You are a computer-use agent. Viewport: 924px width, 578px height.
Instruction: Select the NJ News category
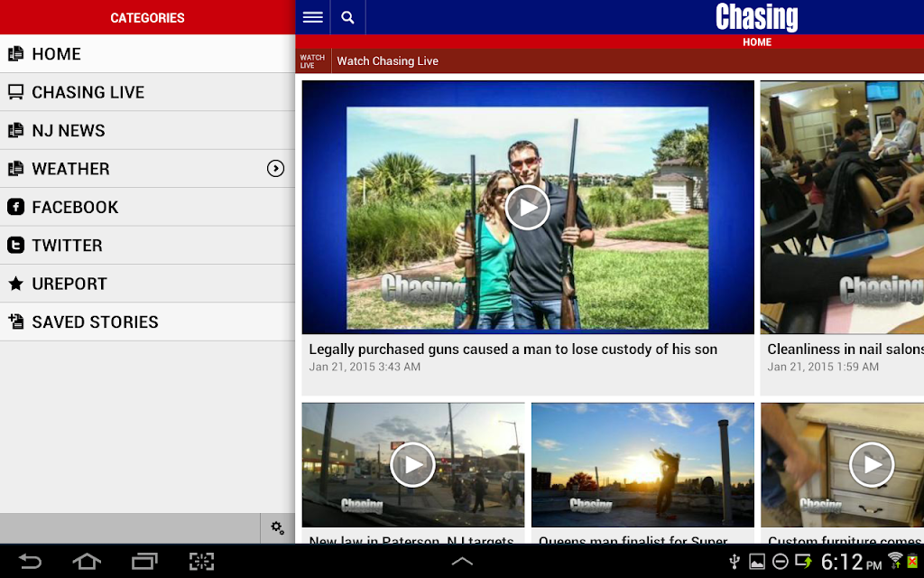click(x=147, y=130)
